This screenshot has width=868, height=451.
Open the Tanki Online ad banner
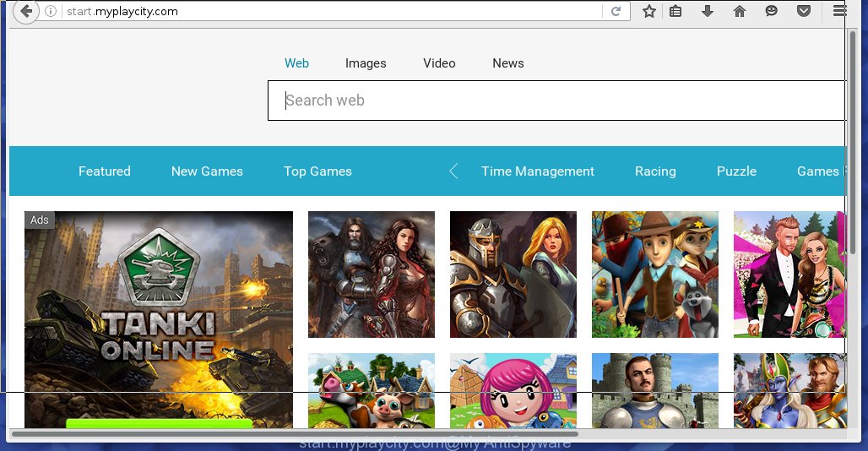click(x=159, y=320)
